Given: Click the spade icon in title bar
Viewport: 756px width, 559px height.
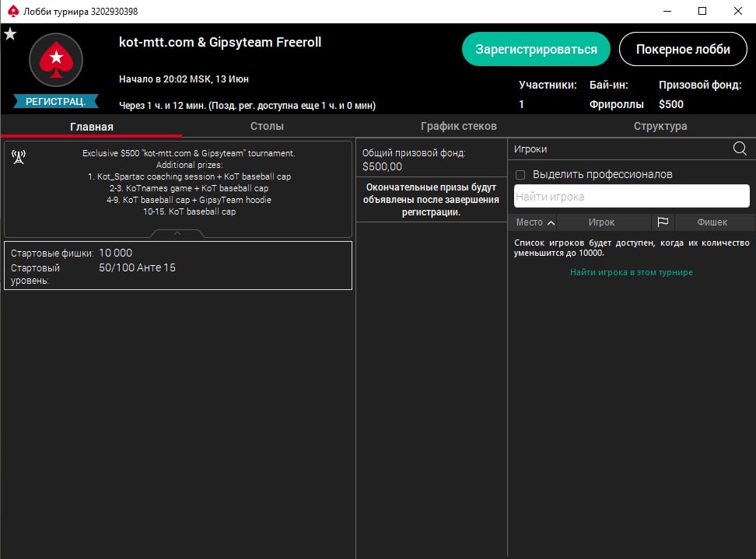Looking at the screenshot, I should (13, 11).
